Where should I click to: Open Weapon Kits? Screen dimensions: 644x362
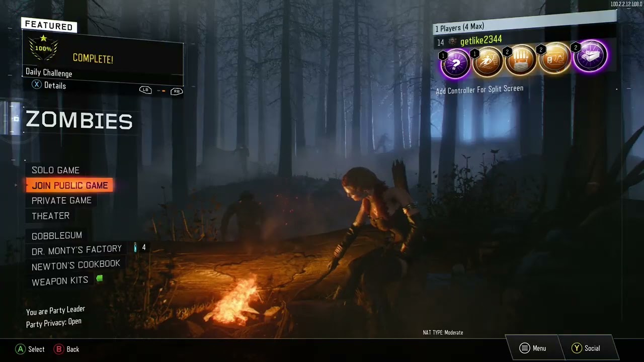click(x=60, y=281)
